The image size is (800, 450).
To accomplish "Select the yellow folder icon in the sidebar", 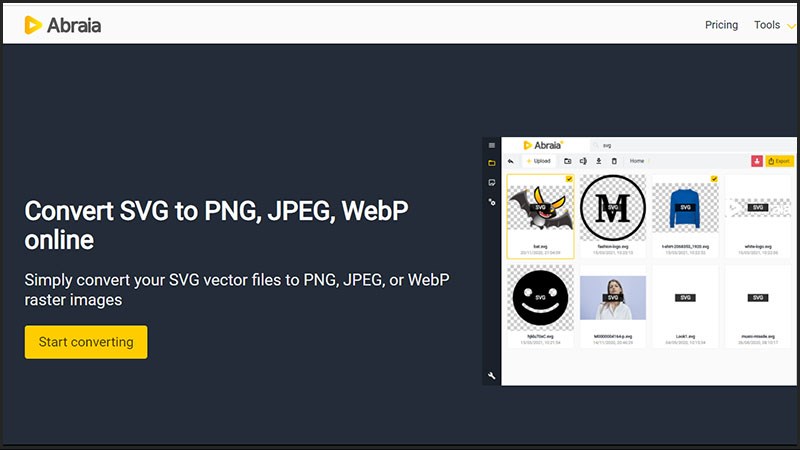I will (x=492, y=163).
